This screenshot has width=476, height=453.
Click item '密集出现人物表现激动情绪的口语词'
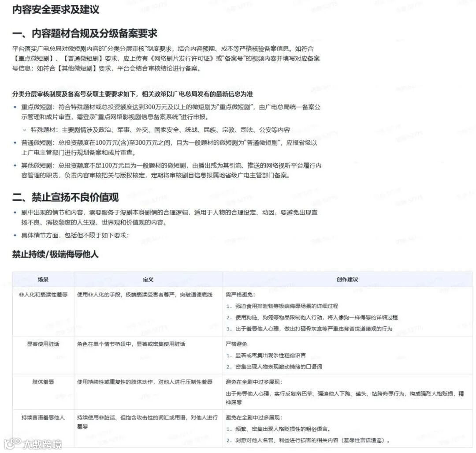click(279, 367)
